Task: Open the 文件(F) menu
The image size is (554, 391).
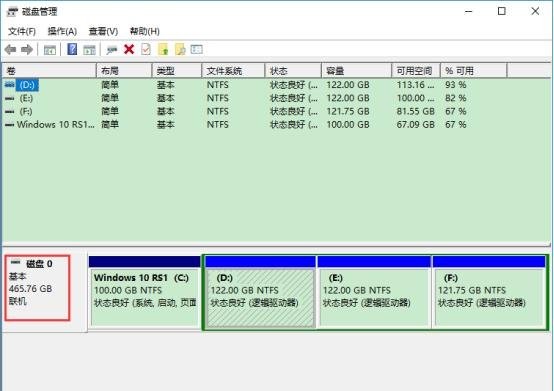Action: [22, 31]
